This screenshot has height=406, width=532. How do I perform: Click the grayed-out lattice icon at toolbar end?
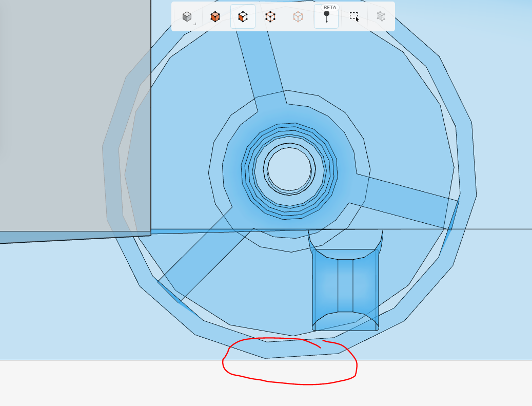pos(382,16)
